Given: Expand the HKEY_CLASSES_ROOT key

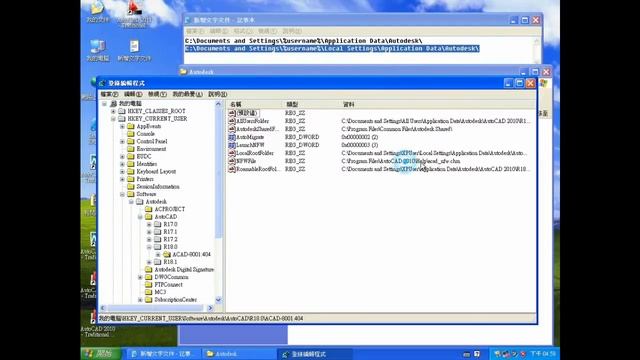Looking at the screenshot, I should click(x=113, y=111).
